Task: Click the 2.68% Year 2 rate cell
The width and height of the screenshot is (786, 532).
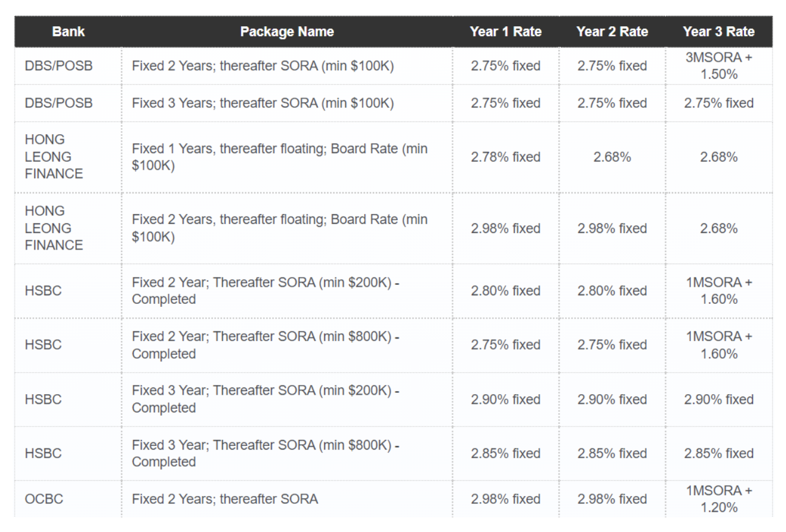Action: point(612,157)
